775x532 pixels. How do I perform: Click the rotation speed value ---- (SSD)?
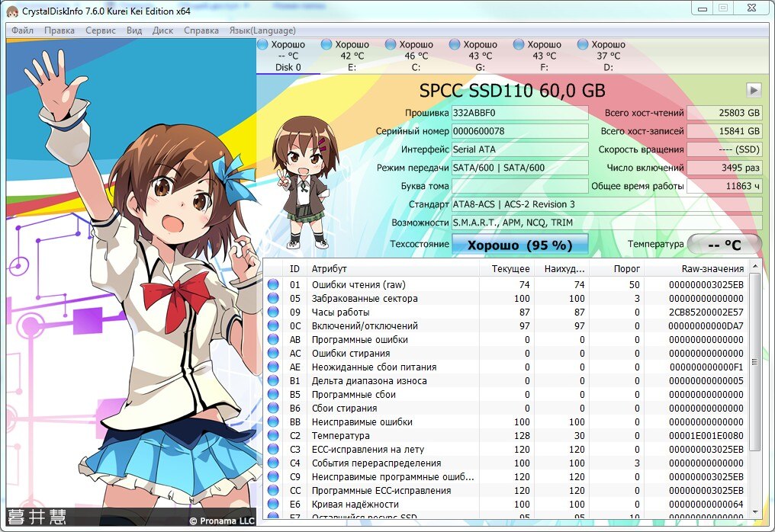[725, 149]
